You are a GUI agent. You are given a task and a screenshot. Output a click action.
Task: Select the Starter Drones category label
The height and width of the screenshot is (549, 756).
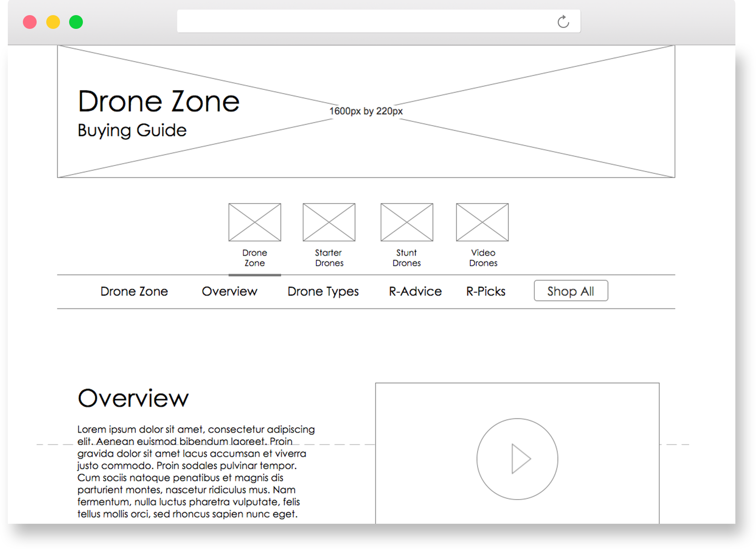pyautogui.click(x=329, y=258)
